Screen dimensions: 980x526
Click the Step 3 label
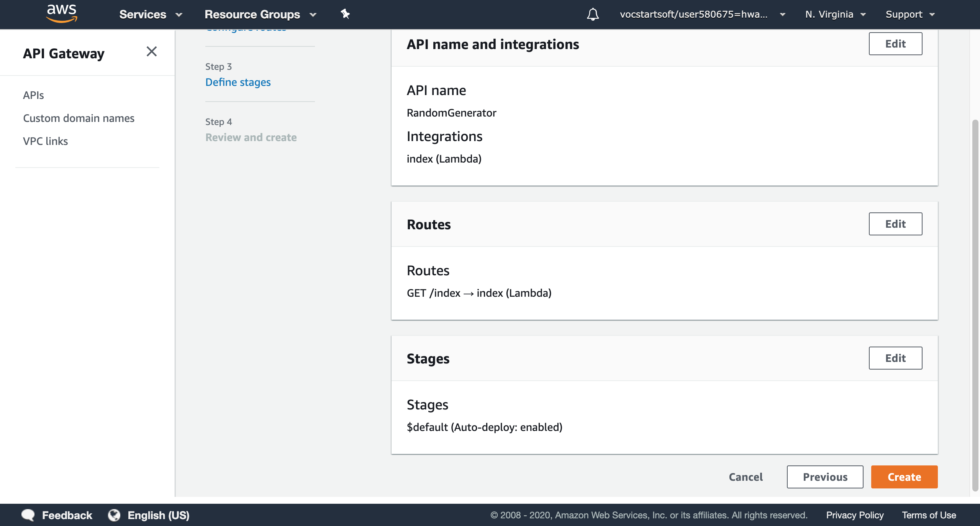(x=218, y=66)
